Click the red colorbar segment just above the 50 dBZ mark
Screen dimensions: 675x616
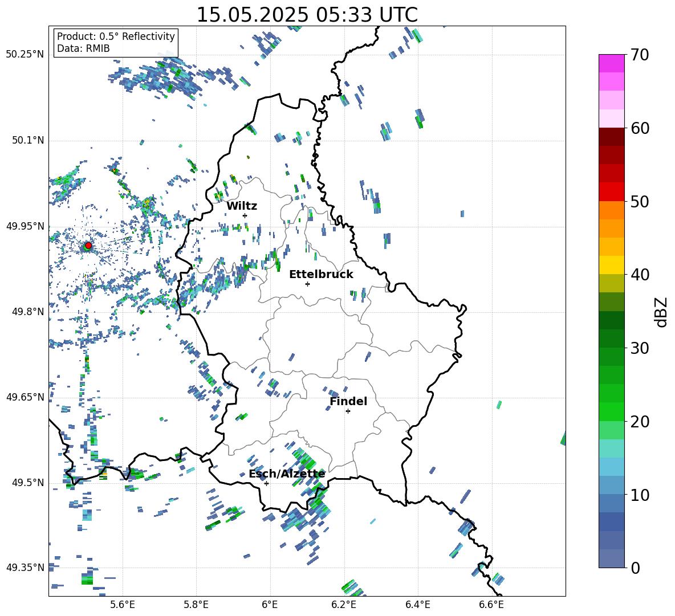point(611,192)
